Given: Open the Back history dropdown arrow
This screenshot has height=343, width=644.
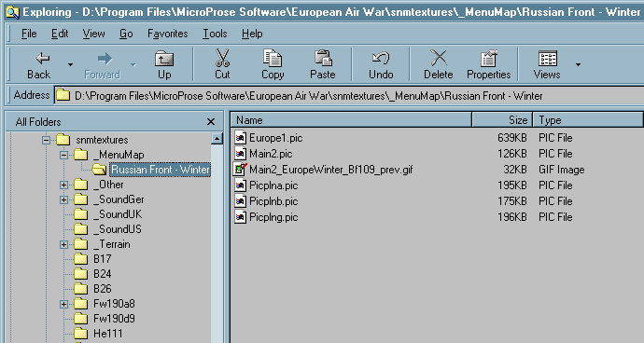Looking at the screenshot, I should [x=70, y=64].
